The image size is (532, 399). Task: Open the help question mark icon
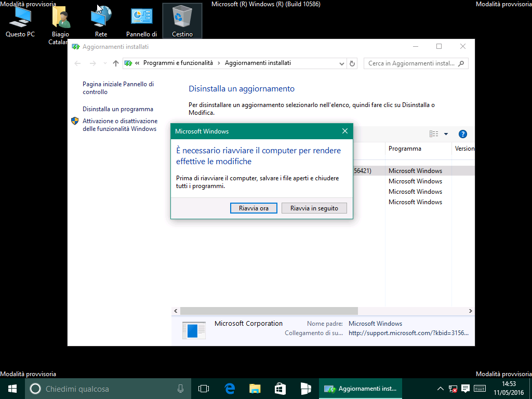click(462, 134)
